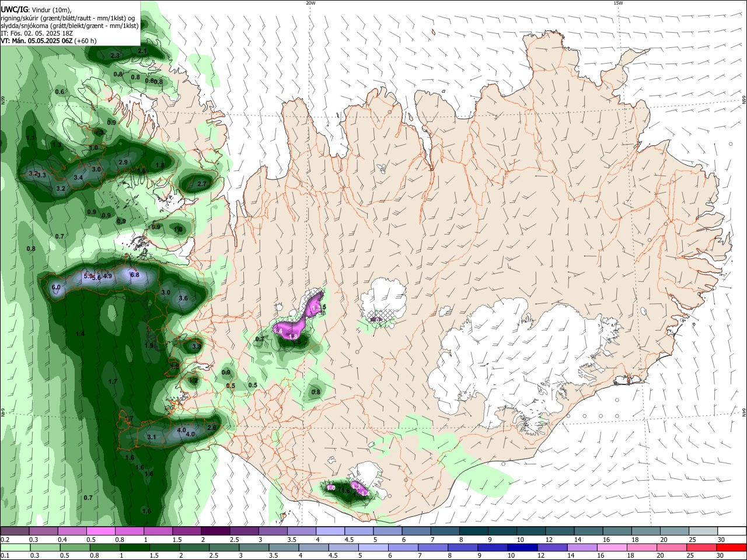Click the '3.1' precipitation value
The width and height of the screenshot is (747, 560).
152,437
